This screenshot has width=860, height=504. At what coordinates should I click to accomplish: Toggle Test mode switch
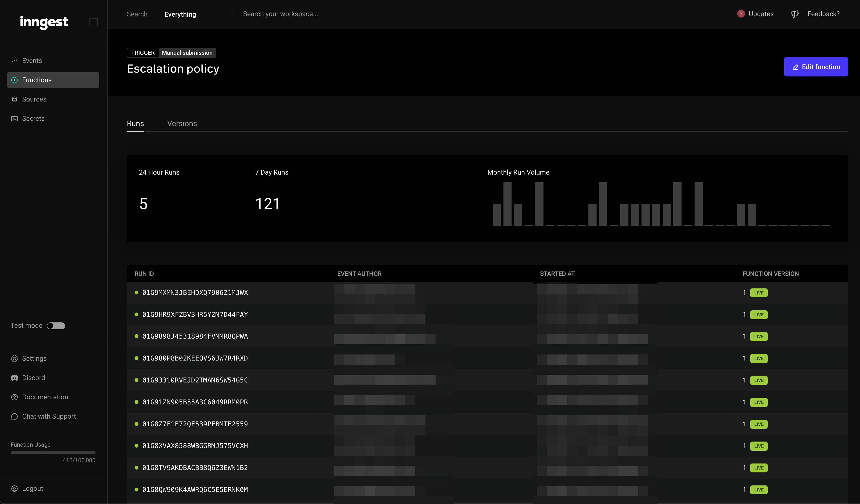[x=56, y=326]
